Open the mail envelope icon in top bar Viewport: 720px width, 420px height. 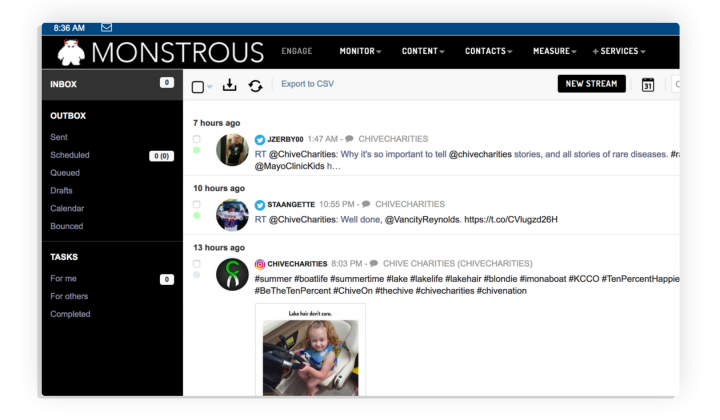pyautogui.click(x=107, y=28)
